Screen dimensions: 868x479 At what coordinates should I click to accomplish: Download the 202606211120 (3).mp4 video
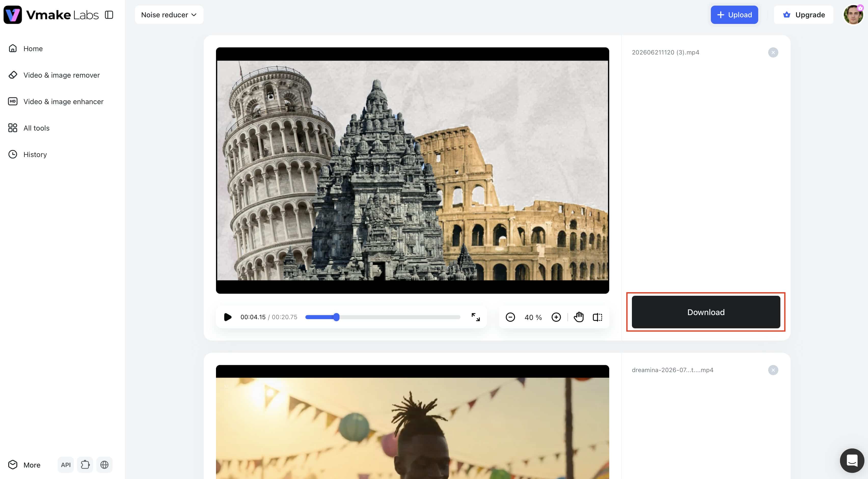[x=706, y=312]
